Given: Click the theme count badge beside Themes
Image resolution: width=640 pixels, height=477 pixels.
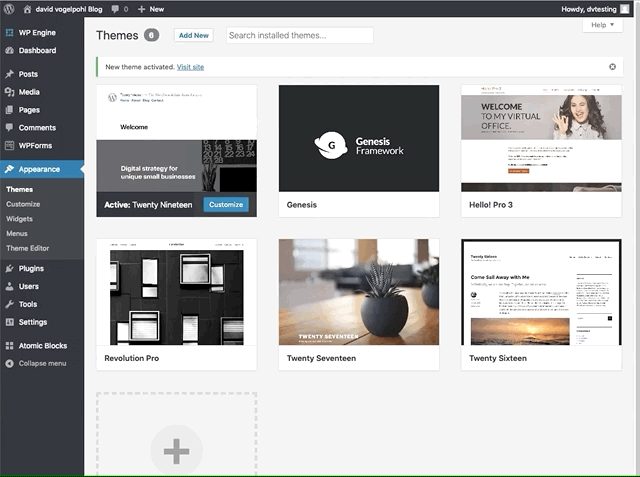Looking at the screenshot, I should 151,35.
